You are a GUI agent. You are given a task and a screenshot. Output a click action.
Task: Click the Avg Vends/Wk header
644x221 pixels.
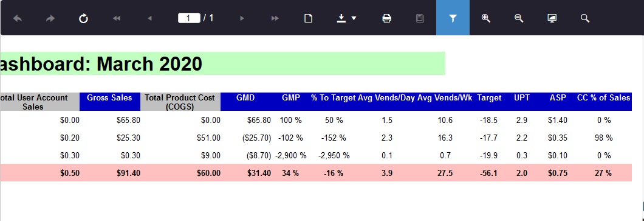coord(445,98)
